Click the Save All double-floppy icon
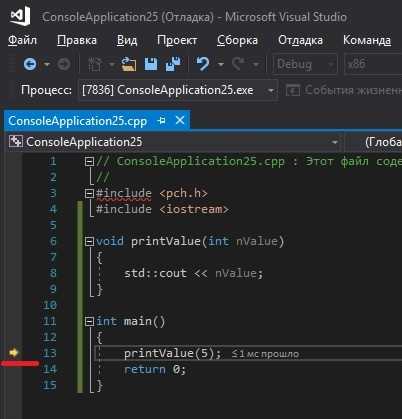This screenshot has height=419, width=402. point(173,64)
